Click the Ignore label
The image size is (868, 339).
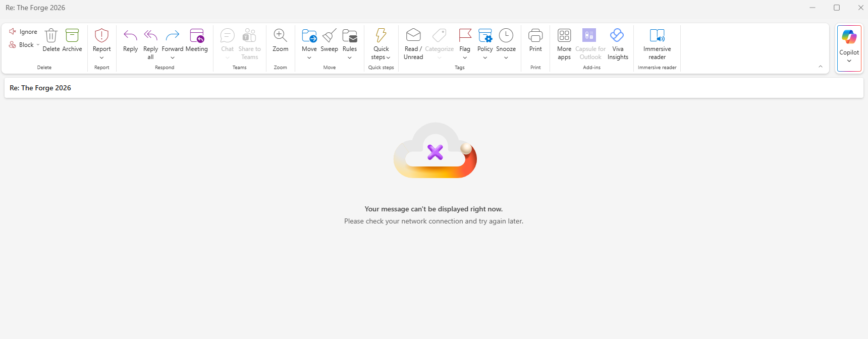pos(28,32)
